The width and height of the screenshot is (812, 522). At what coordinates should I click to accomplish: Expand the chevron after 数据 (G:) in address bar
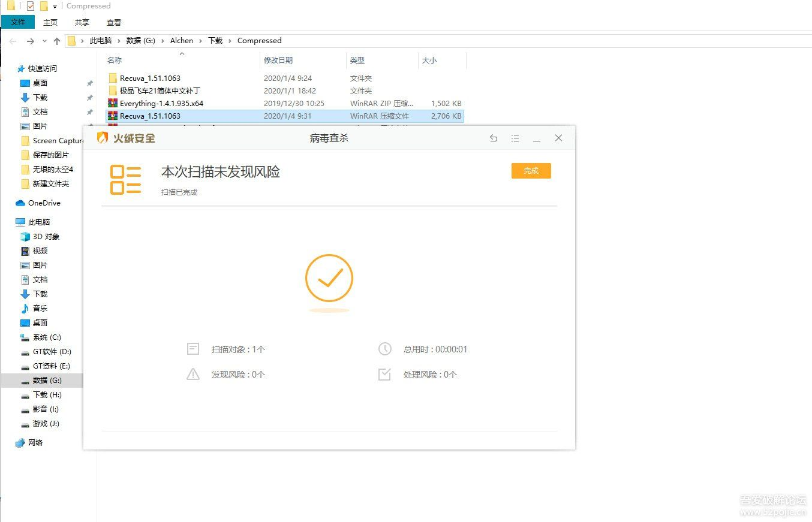coord(163,41)
